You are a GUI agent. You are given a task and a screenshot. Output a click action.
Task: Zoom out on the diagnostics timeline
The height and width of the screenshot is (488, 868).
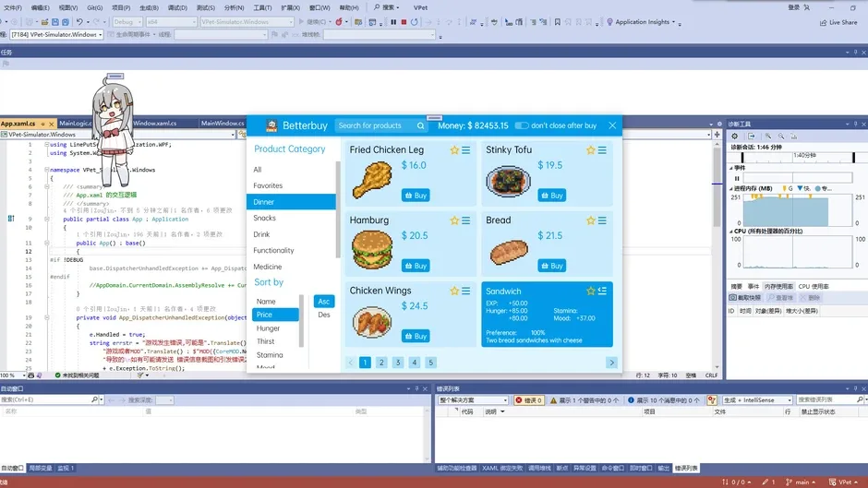coord(781,137)
